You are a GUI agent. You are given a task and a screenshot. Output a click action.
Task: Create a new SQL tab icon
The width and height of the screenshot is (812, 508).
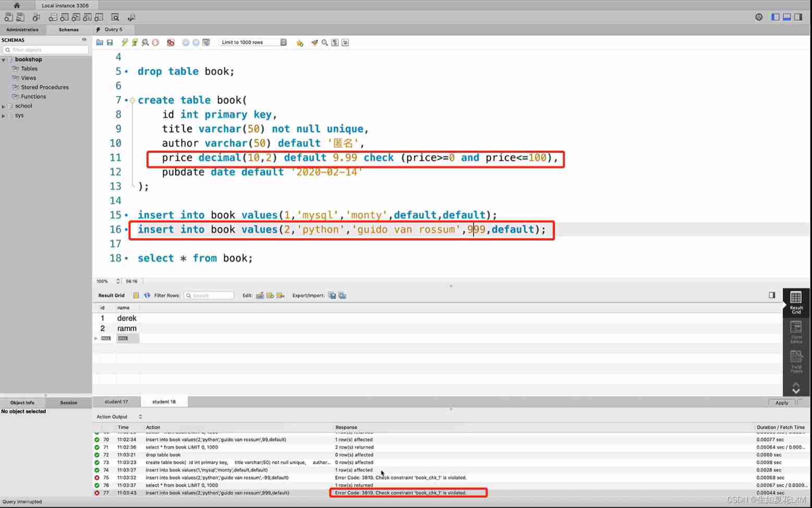pos(8,17)
